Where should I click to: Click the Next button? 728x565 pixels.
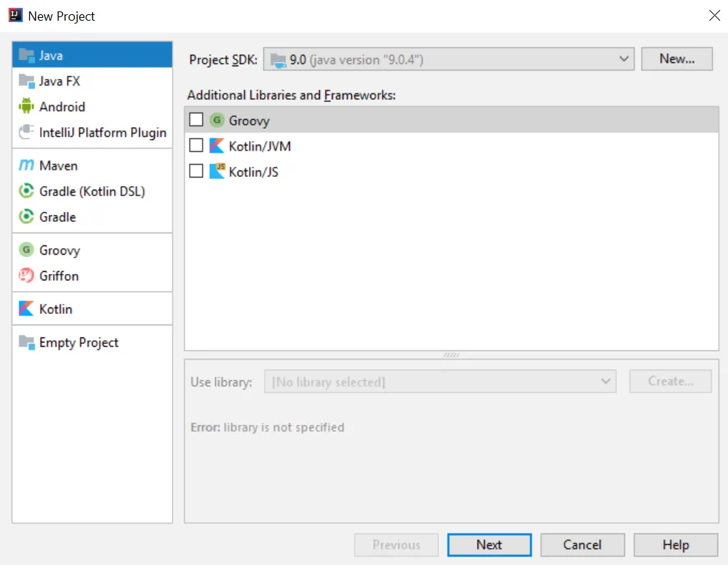[490, 544]
